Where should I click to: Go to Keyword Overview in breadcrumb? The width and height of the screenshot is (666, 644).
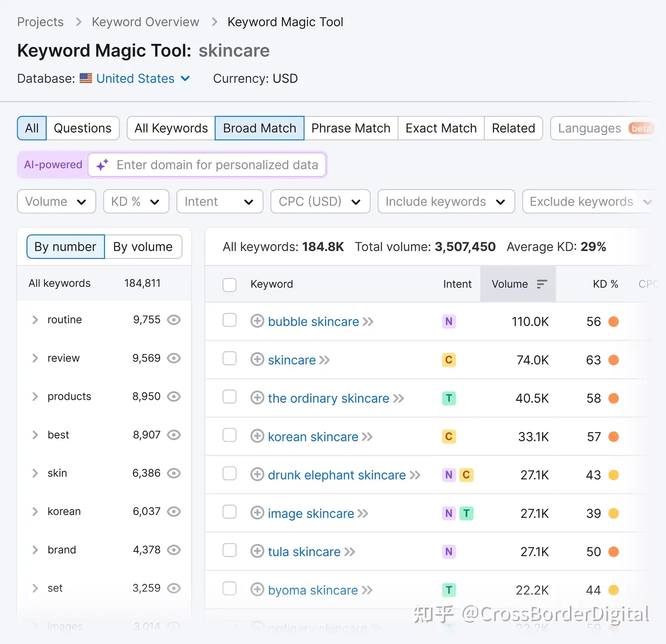pos(145,22)
